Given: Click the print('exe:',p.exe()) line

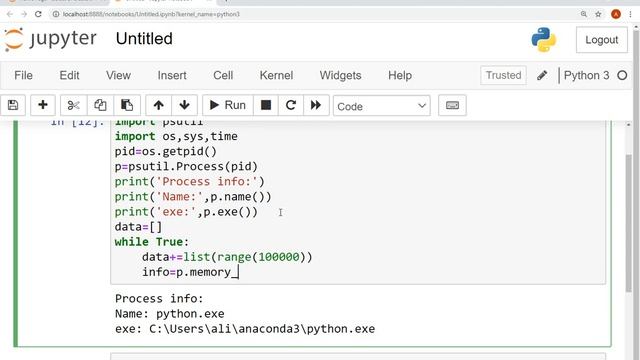Looking at the screenshot, I should click(186, 212).
